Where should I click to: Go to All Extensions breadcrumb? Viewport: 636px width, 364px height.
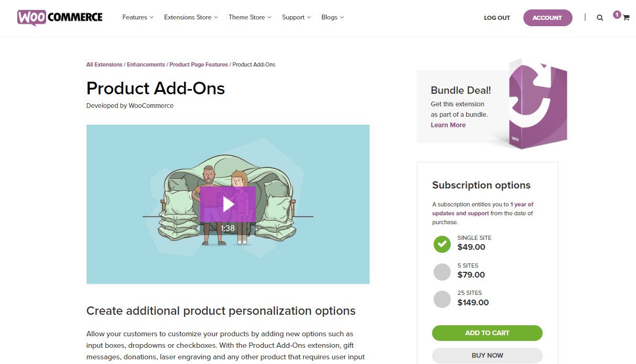[104, 64]
